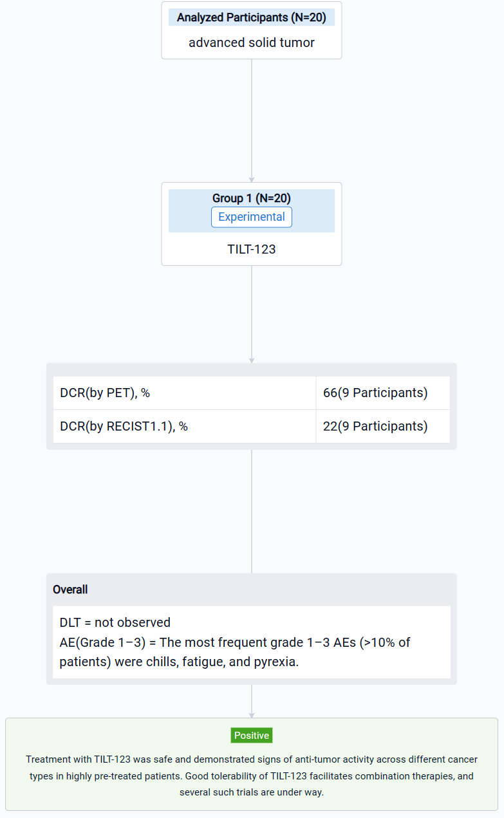Viewport: 504px width, 818px height.
Task: Click the AE(Grade 1–3) adverse events text
Action: click(235, 642)
